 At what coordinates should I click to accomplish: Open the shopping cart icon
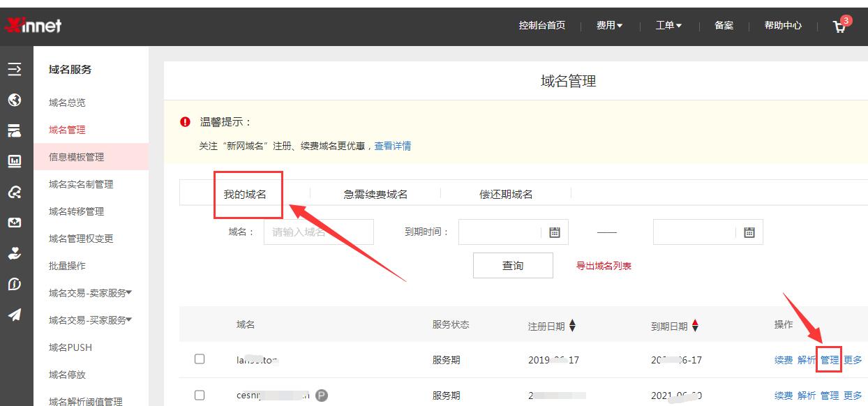pyautogui.click(x=839, y=27)
